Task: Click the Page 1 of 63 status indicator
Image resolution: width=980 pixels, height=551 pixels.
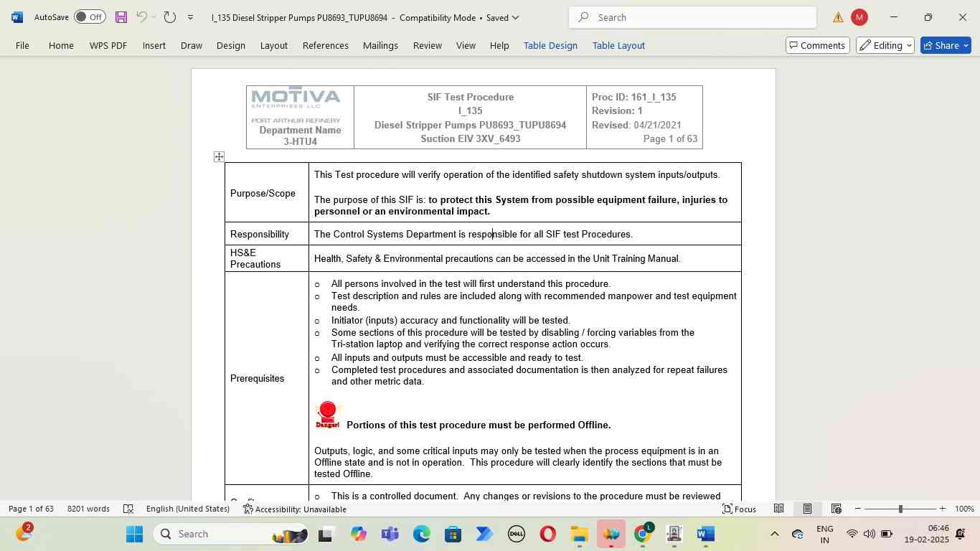Action: coord(31,509)
